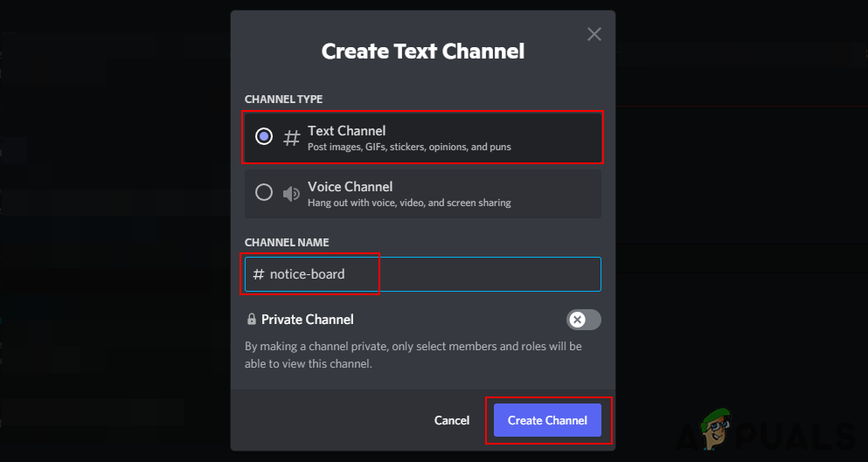
Task: Click the hash symbol inside channel name field
Action: [258, 274]
